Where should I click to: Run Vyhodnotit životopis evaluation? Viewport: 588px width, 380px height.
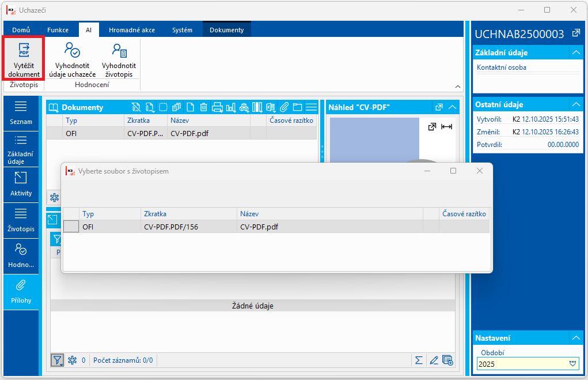[119, 60]
